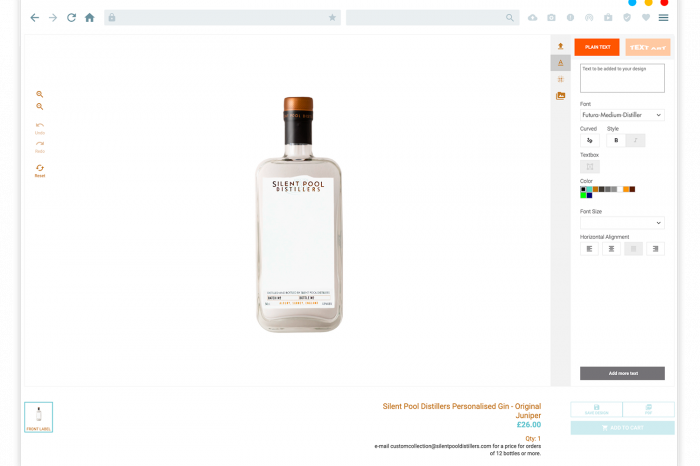Click the shield checkmark icon in the browser toolbar
Viewport: 700px width, 466px height.
point(627,18)
